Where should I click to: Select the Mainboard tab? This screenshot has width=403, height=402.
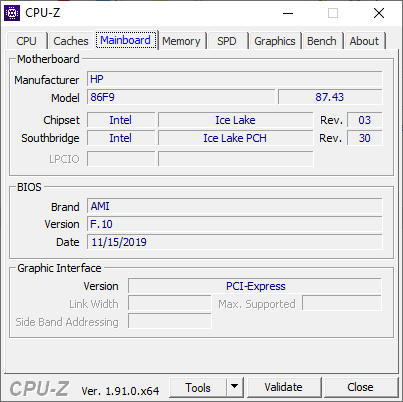tap(126, 40)
